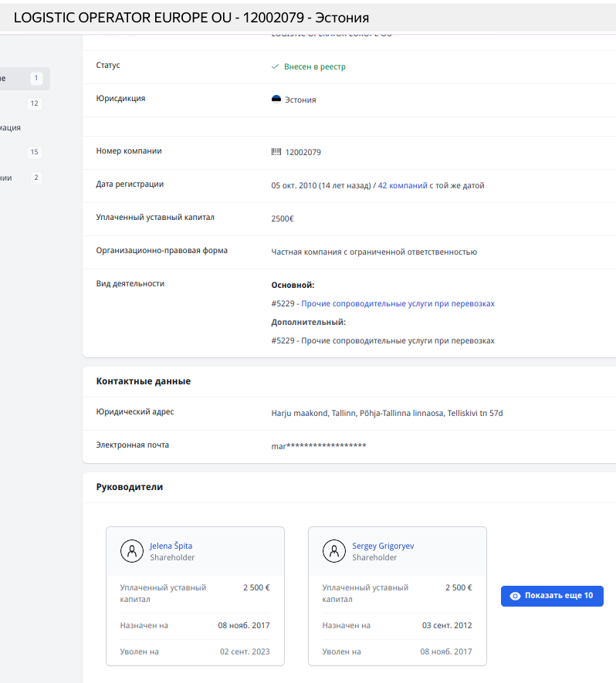Open the Прочие сопроводительные услуги при перевозках link
This screenshot has width=616, height=683.
pyautogui.click(x=398, y=303)
